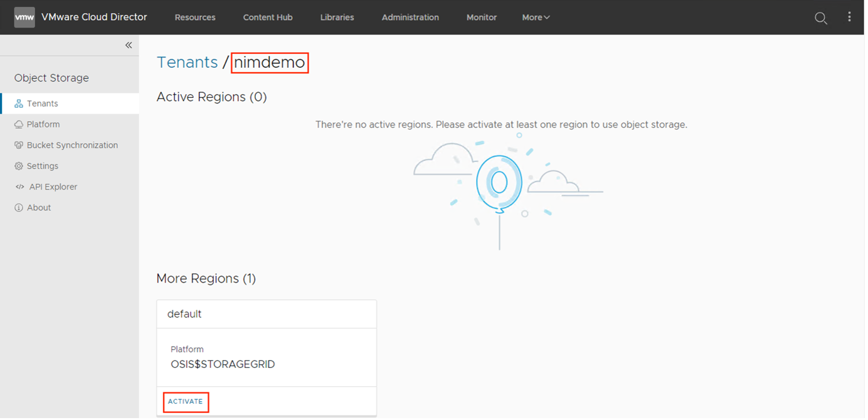Select Platform label in the sidebar
Image resolution: width=868 pixels, height=420 pixels.
(x=43, y=124)
